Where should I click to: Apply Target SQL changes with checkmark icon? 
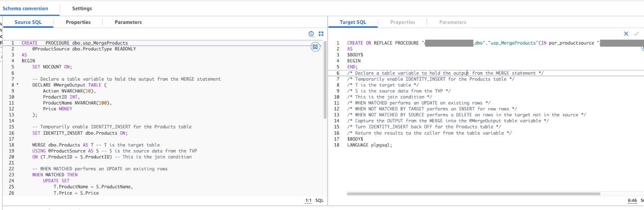[x=636, y=34]
